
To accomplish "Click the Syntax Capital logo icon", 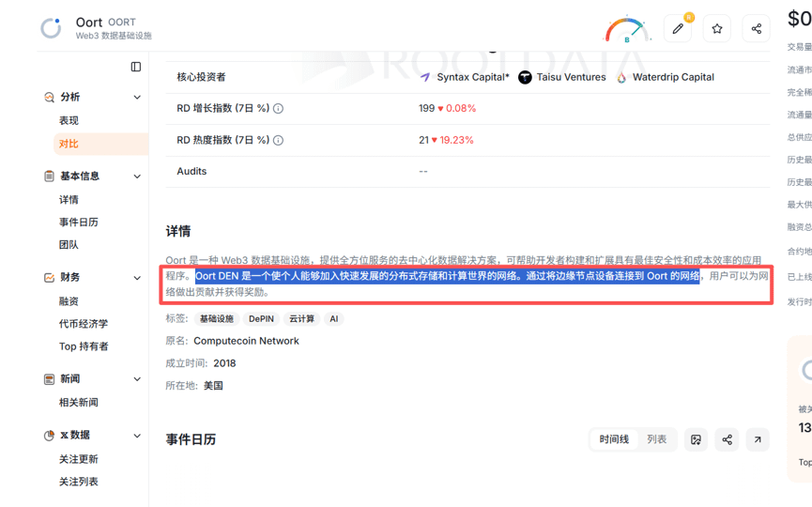I will pos(425,77).
